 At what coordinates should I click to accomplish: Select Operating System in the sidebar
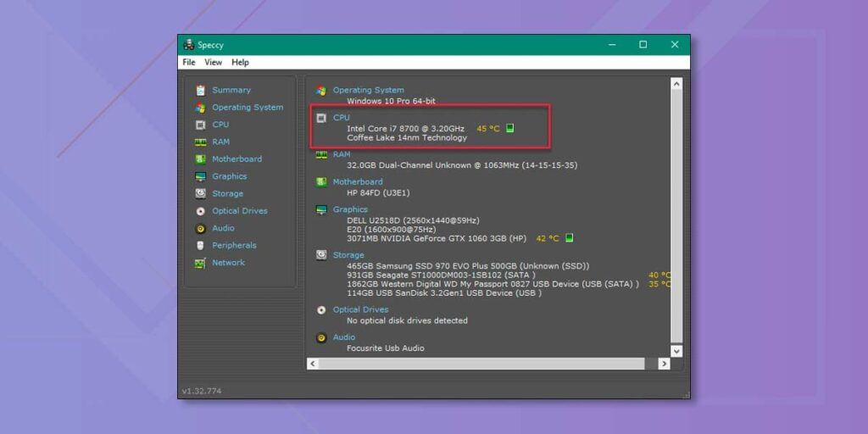(248, 108)
